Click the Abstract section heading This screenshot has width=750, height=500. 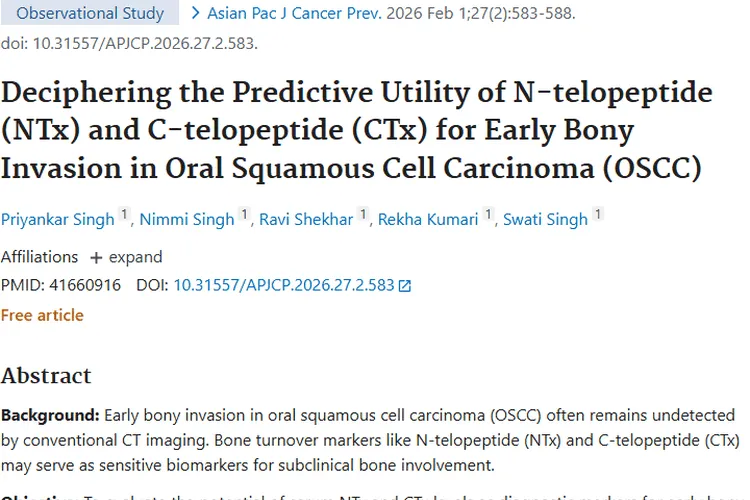[46, 376]
